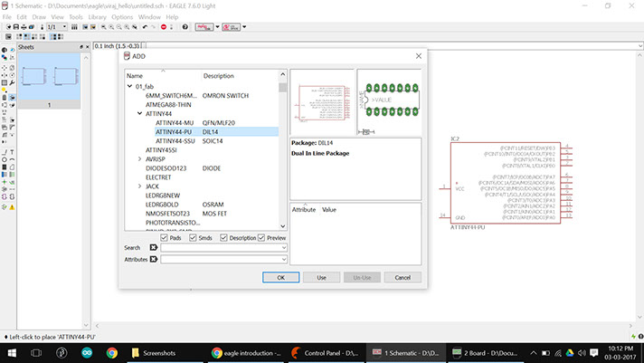Click the Cancel button in ADD dialog
This screenshot has height=363, width=644.
[x=402, y=278]
